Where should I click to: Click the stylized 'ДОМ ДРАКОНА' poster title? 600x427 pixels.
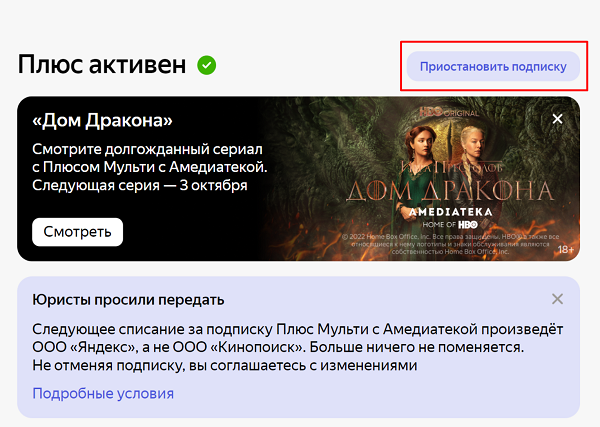click(450, 191)
